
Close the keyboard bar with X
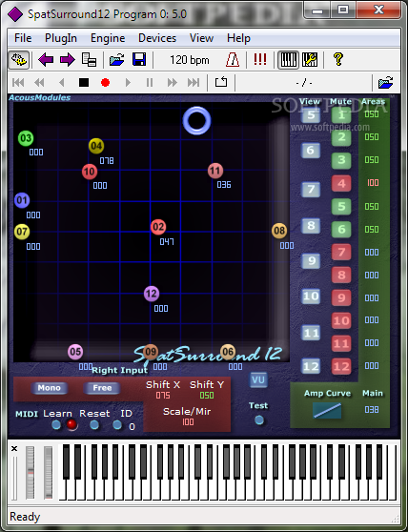14,449
